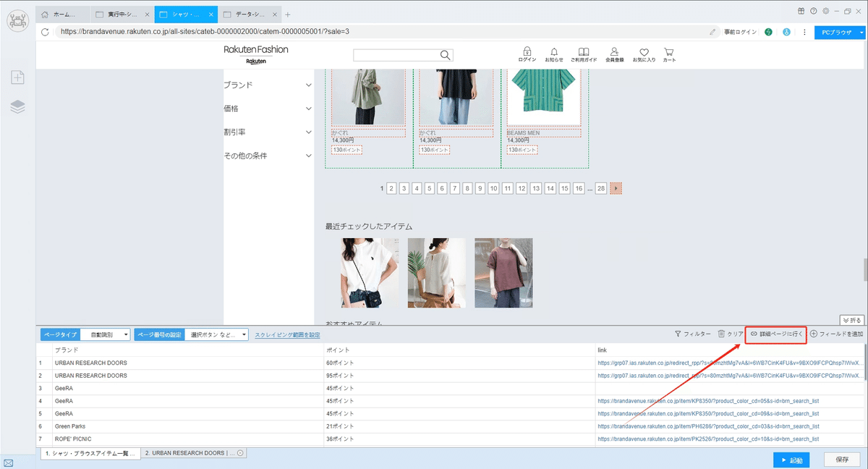The image size is (868, 469).
Task: Click the Rakuten search magnifier icon
Action: click(446, 55)
